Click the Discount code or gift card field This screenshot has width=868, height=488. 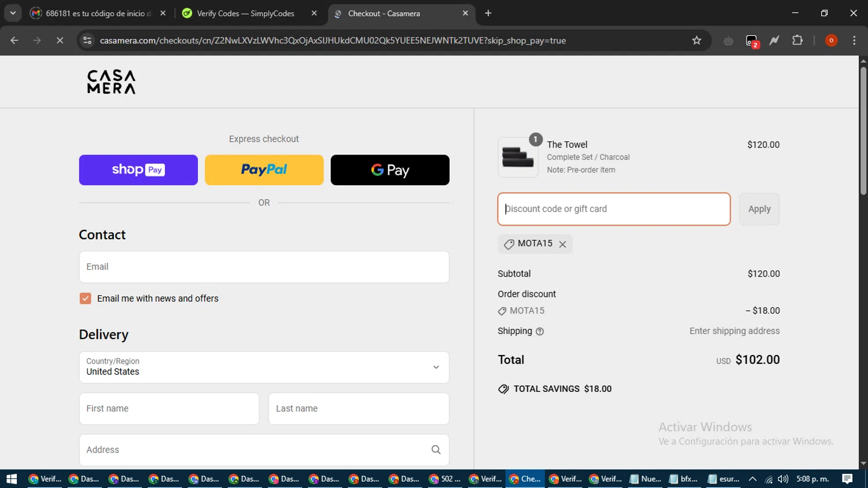pyautogui.click(x=614, y=209)
